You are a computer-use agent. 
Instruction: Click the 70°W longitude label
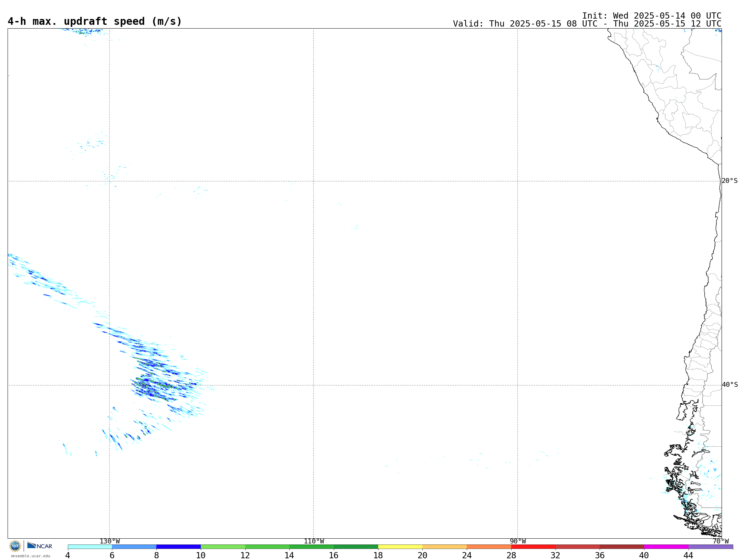[721, 541]
